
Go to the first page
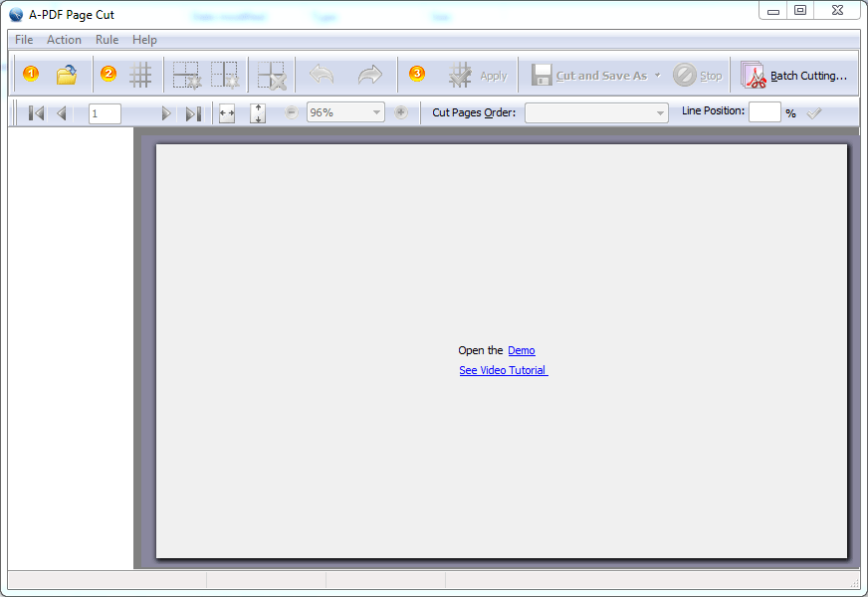click(36, 113)
